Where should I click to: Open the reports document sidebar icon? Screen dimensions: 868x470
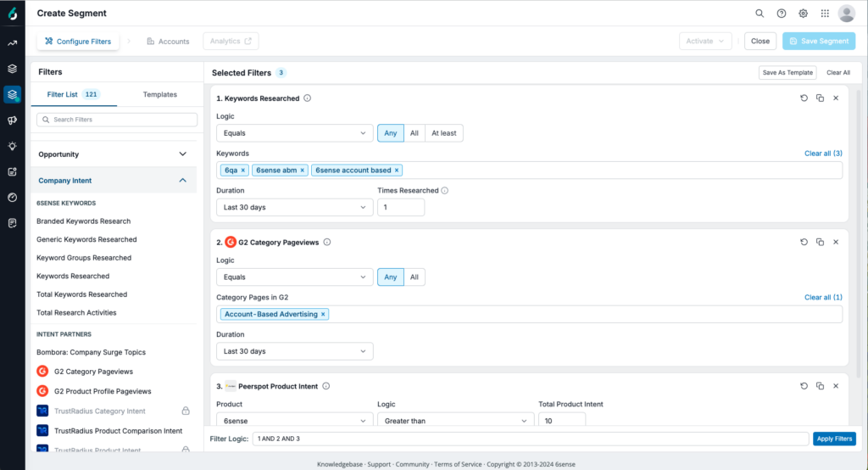(x=12, y=223)
